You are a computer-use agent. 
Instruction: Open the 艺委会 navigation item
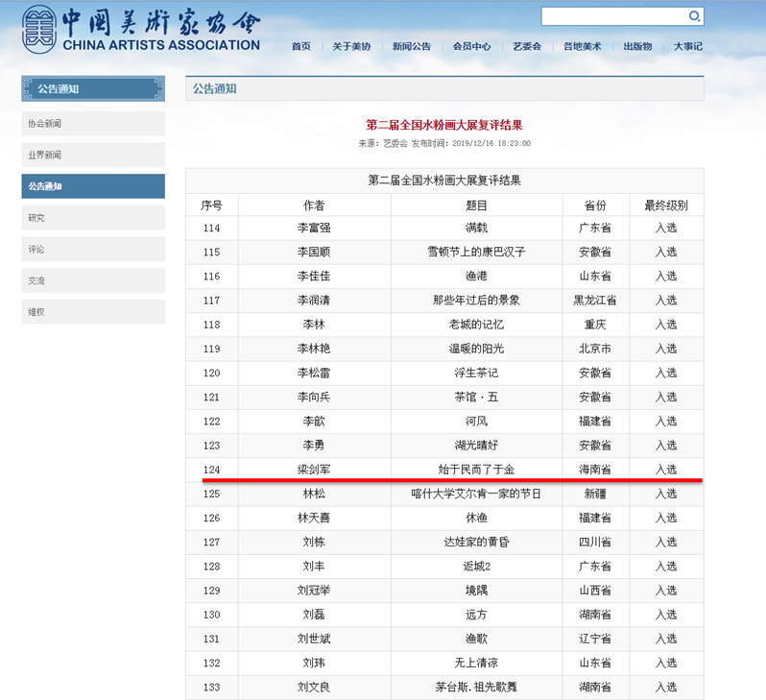527,46
